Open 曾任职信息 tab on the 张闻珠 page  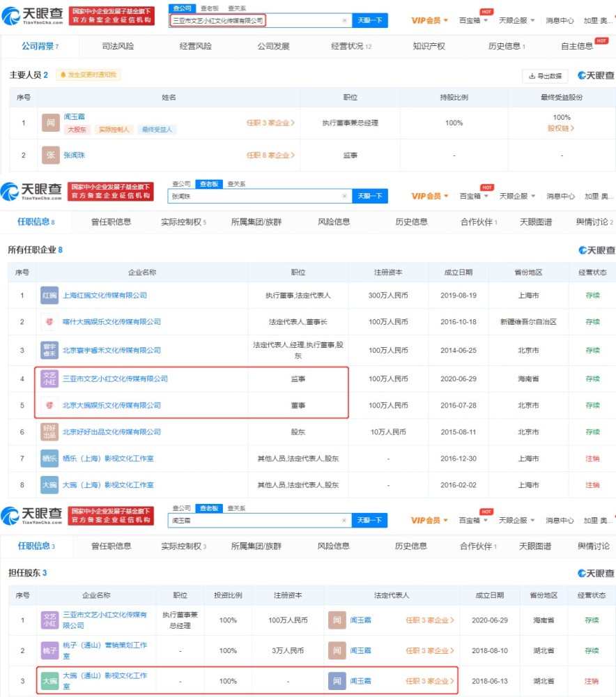coord(111,222)
